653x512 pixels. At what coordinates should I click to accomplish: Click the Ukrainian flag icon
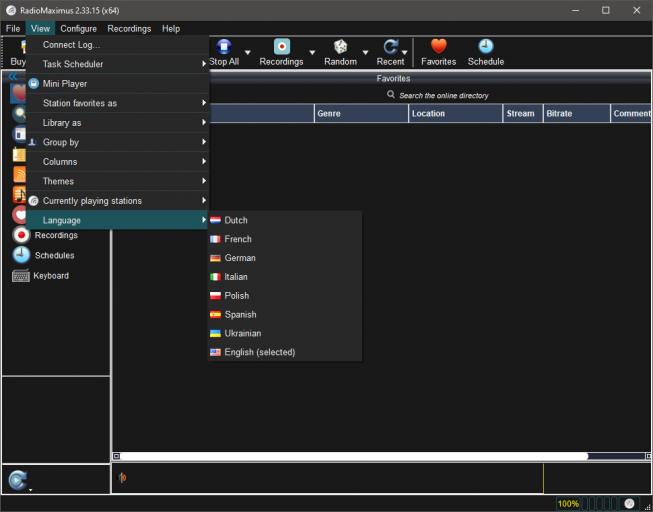point(215,334)
